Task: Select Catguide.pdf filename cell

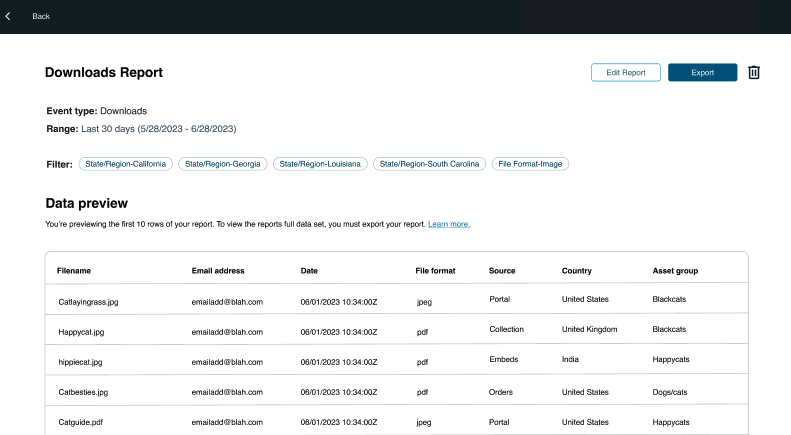Action: coord(81,422)
